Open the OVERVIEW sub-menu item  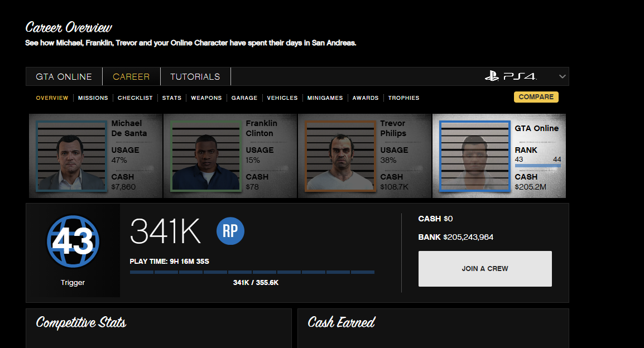tap(52, 98)
